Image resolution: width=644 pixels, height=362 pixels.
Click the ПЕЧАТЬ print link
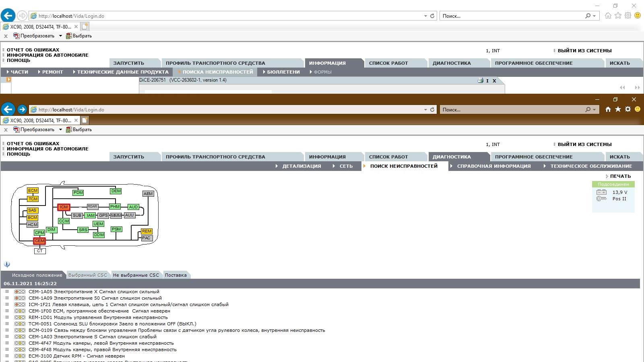(x=620, y=176)
